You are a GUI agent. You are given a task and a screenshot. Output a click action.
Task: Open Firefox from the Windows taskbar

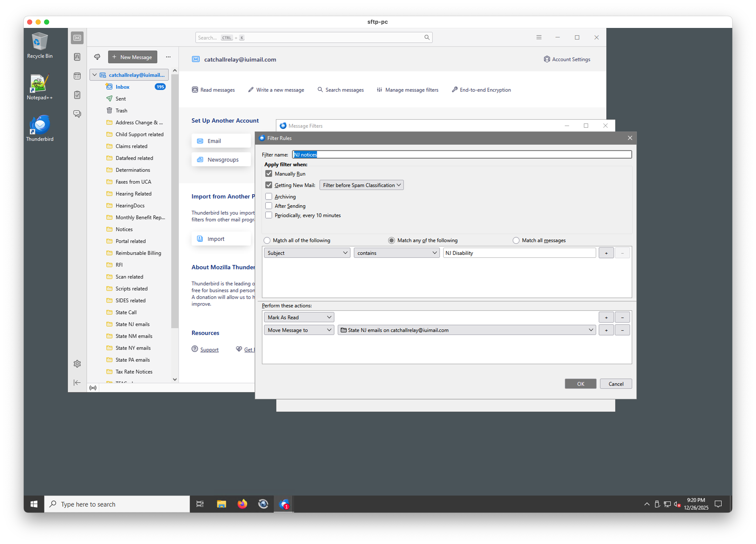pos(242,504)
